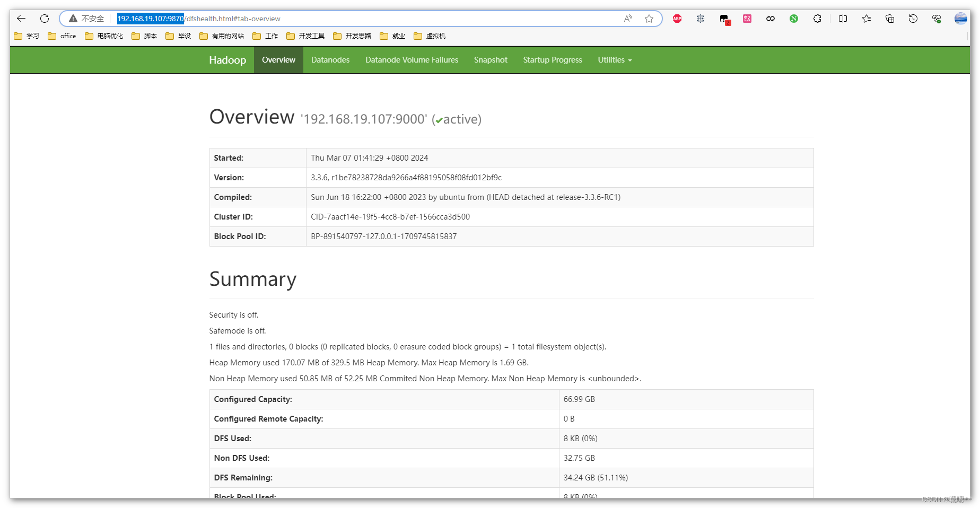This screenshot has height=508, width=980.
Task: Open Browser essentials heart icon
Action: point(937,19)
